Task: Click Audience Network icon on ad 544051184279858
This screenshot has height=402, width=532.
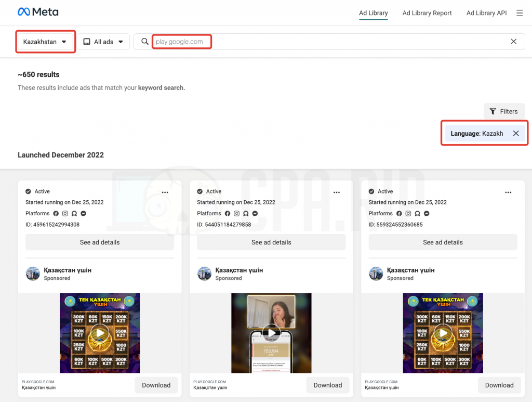Action: pos(246,213)
